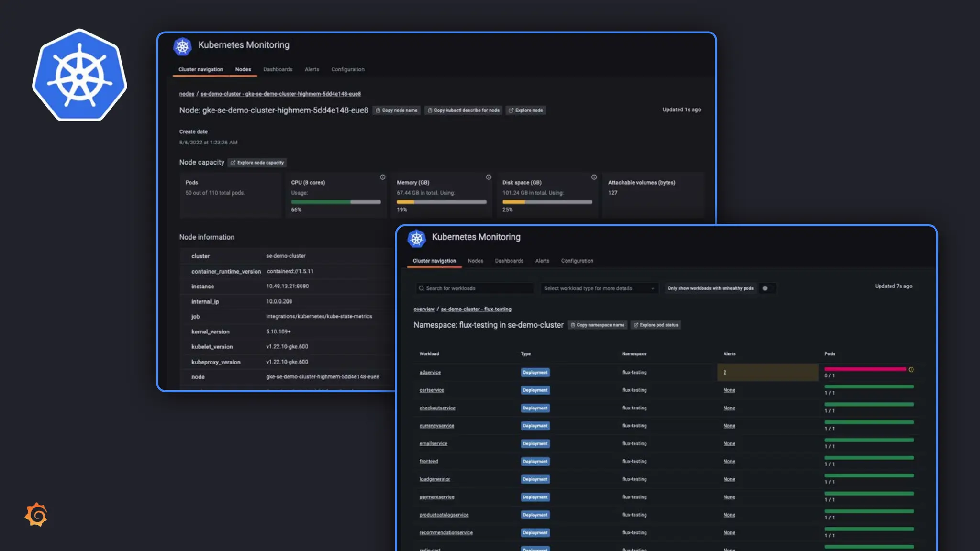Screen dimensions: 980x551
Task: Click warning icon beside adservice pods bar
Action: coord(911,369)
